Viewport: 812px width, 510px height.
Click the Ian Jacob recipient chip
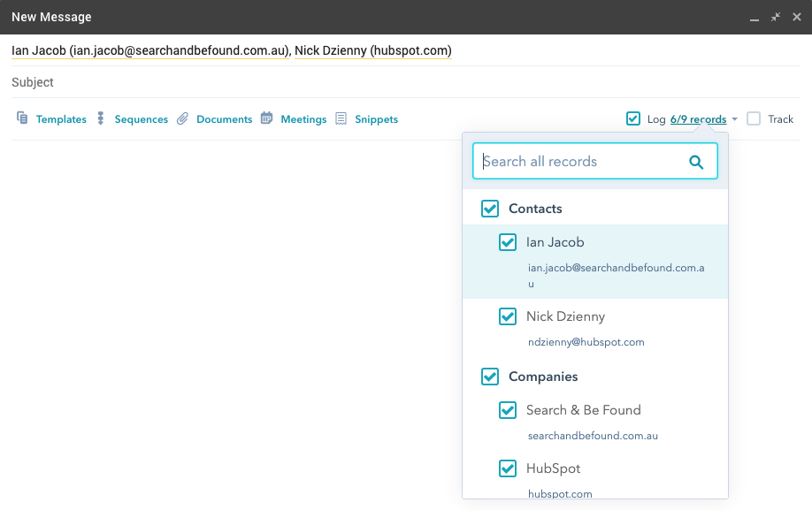[x=150, y=50]
